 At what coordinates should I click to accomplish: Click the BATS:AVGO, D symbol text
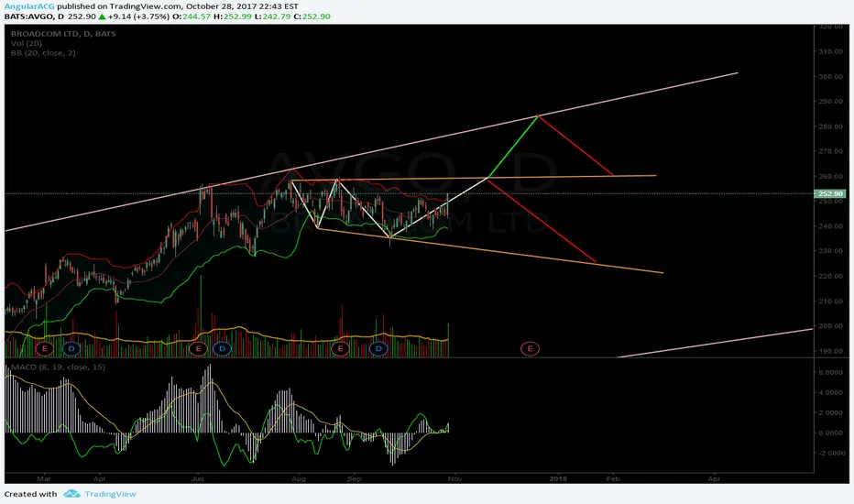34,16
